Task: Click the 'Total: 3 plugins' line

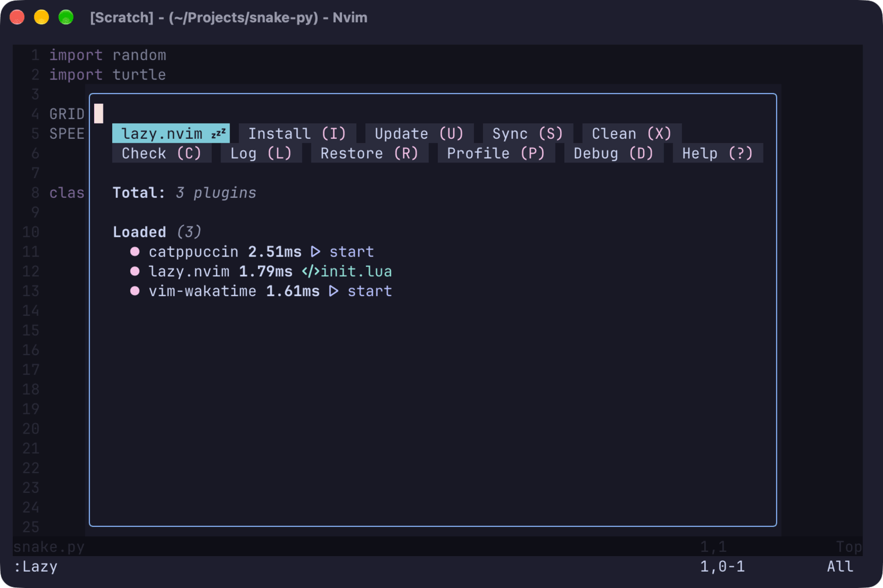Action: coord(184,193)
